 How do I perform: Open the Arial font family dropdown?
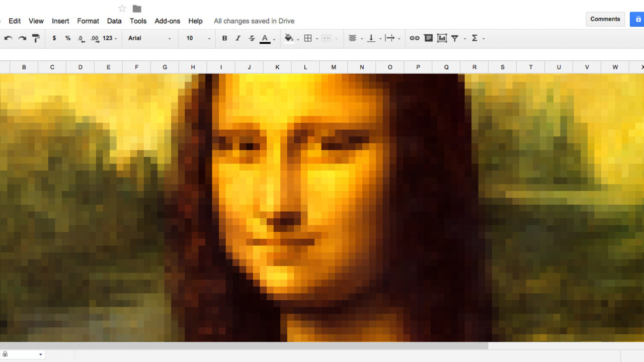(149, 38)
